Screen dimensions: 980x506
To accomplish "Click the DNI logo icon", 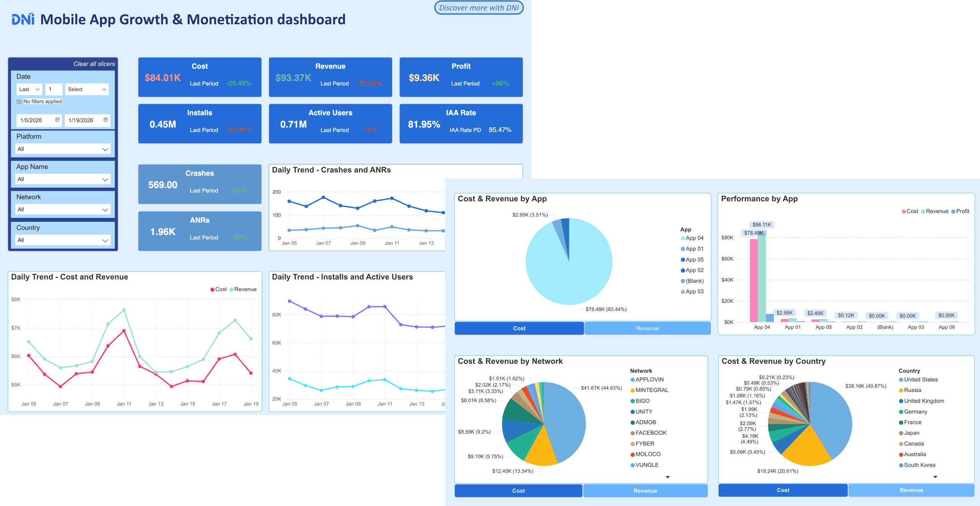I will (23, 19).
